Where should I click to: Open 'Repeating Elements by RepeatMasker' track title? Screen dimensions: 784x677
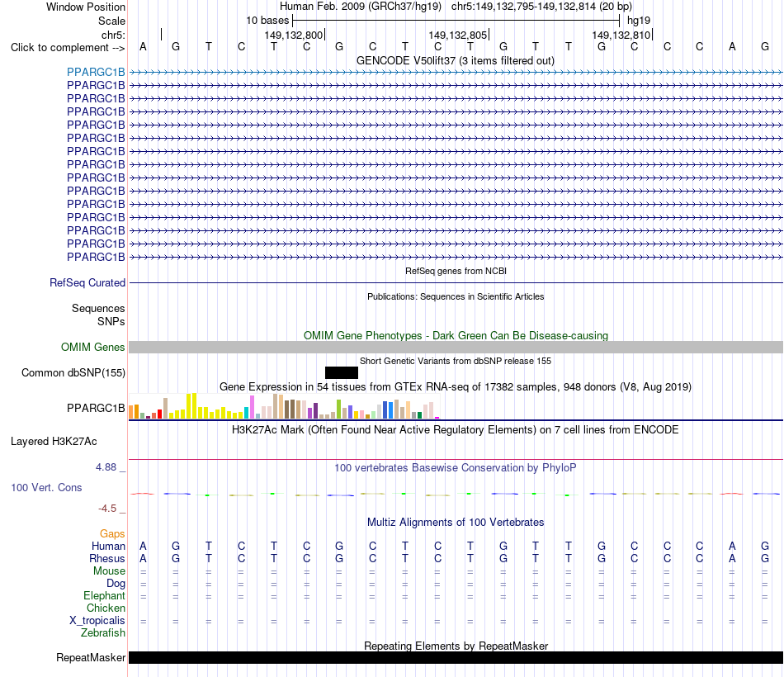point(456,646)
